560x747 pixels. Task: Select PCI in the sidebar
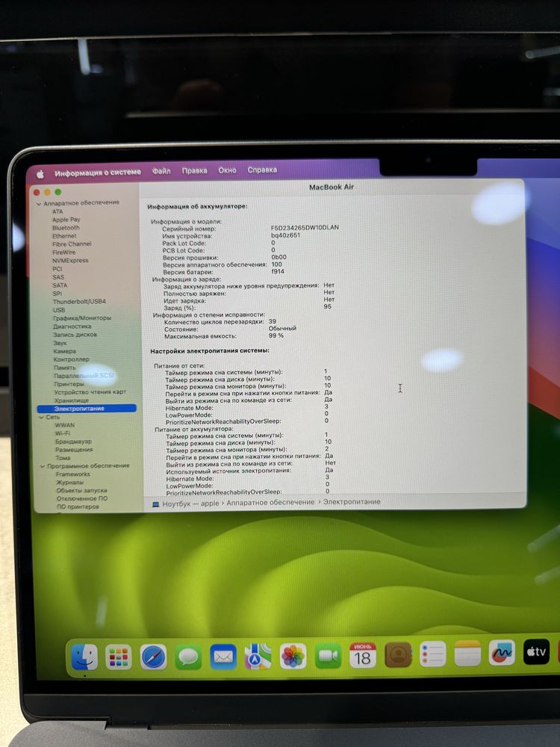tap(57, 269)
